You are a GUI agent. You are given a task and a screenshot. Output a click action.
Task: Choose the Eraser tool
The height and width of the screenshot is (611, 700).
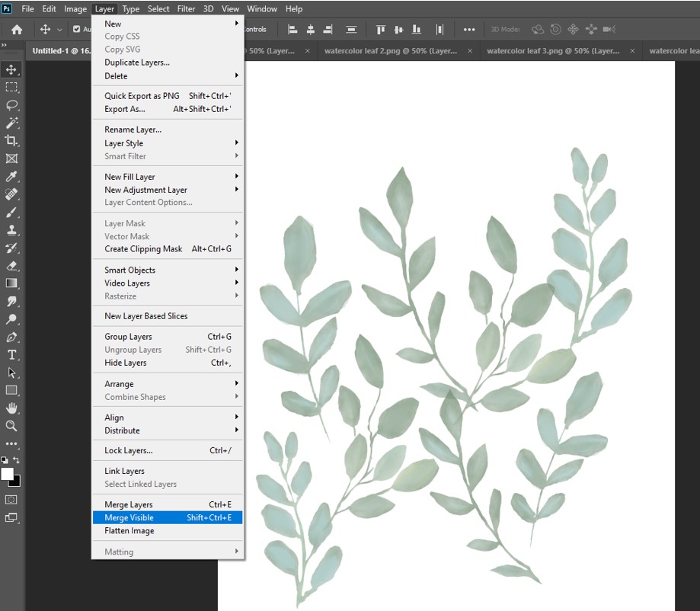(x=11, y=266)
